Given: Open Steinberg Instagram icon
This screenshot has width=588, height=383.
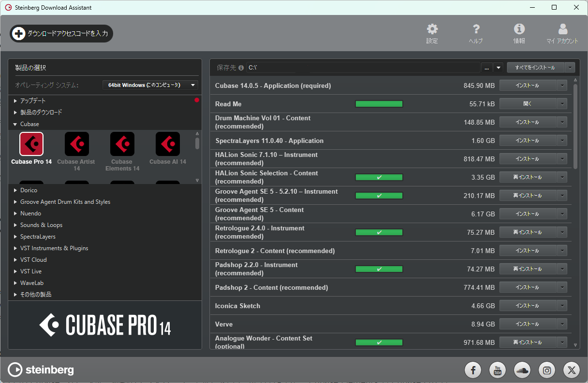Looking at the screenshot, I should 547,370.
